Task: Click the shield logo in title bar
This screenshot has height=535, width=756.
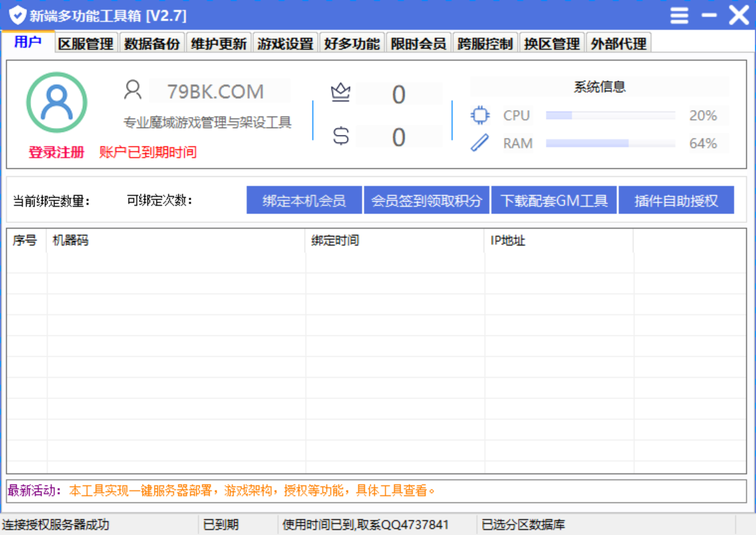Action: [17, 15]
